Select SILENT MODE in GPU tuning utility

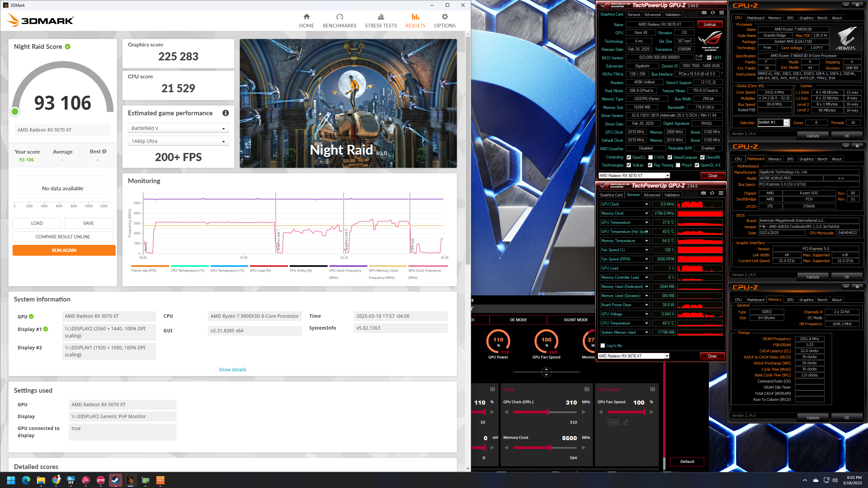576,320
